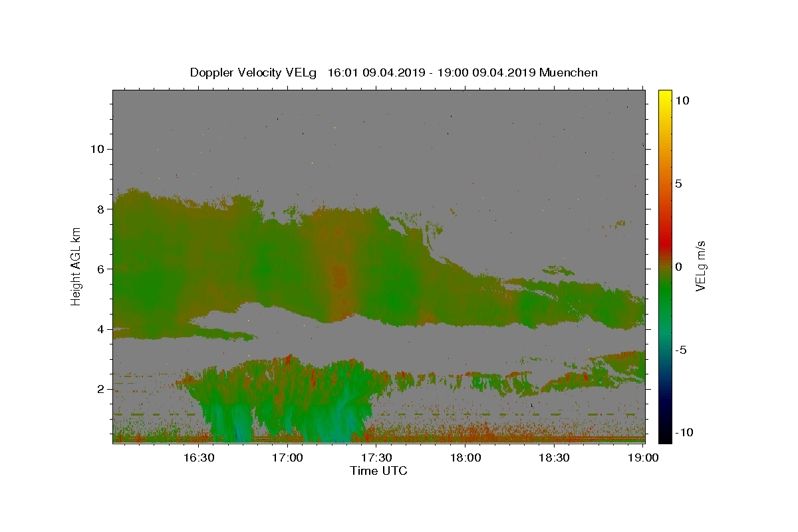Click the 16:30 time tick label

click(199, 458)
